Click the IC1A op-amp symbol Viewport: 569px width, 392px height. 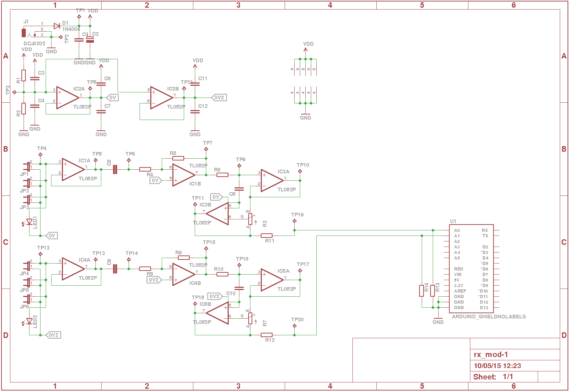73,169
